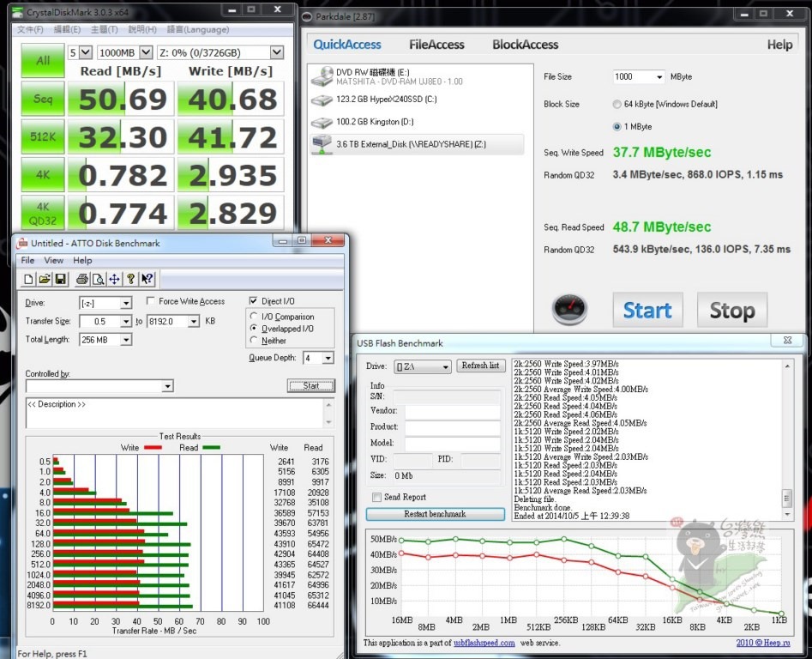Click the speedometer gauge icon in Parkdale
812x659 pixels.
point(568,310)
